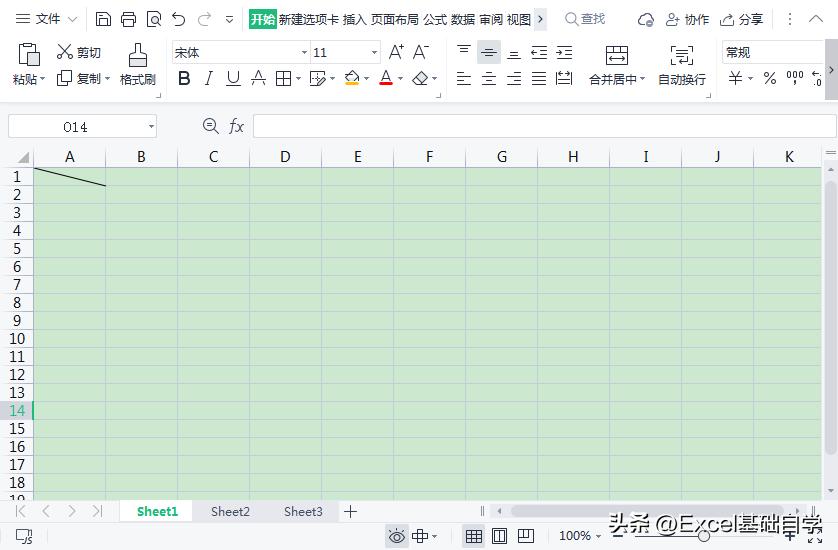838x550 pixels.
Task: Undo the last action
Action: (x=179, y=20)
